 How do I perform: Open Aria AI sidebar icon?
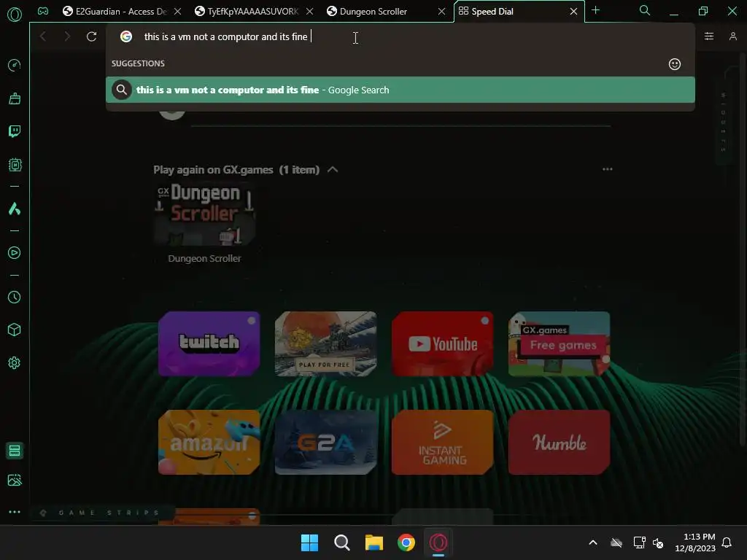coord(15,209)
